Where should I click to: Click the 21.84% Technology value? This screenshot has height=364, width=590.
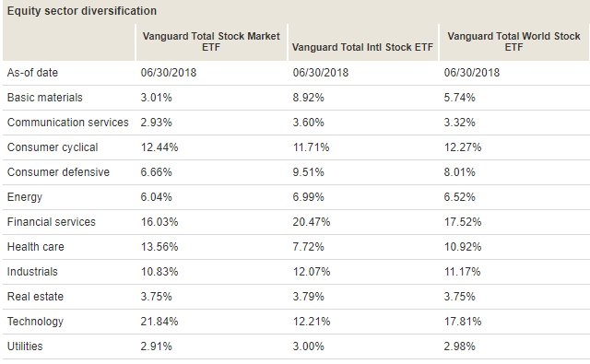coord(159,322)
